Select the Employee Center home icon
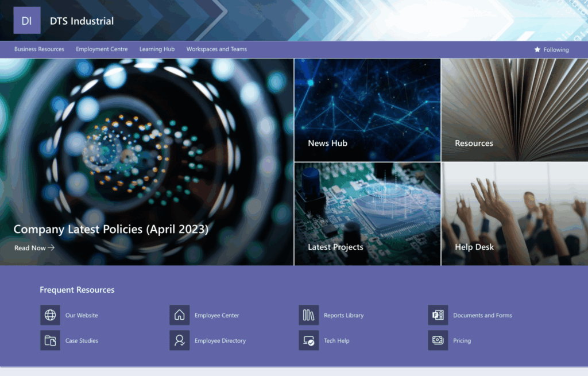The height and width of the screenshot is (376, 588). 179,315
